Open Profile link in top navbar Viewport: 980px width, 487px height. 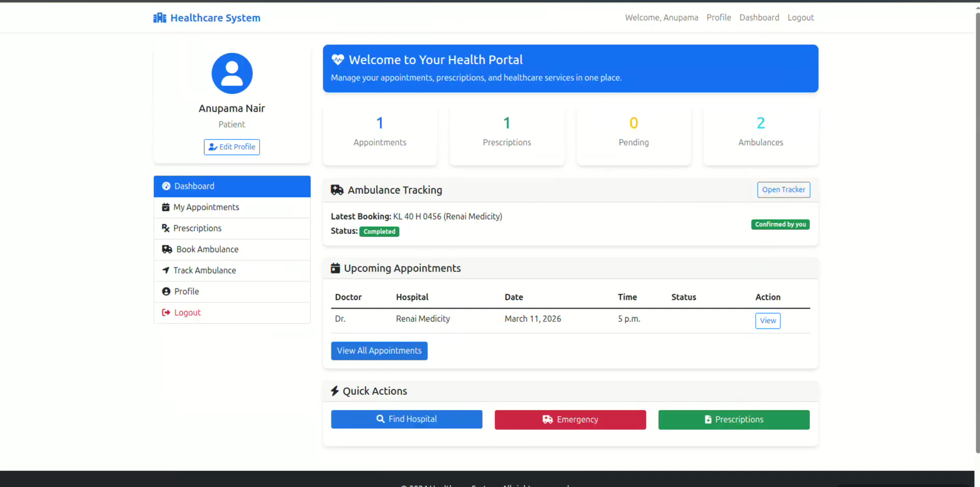pos(719,18)
